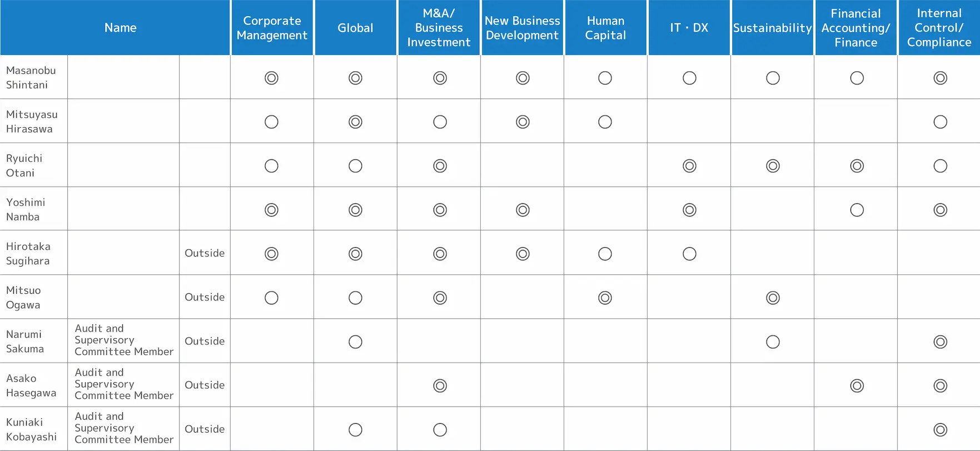Click the Name column header

click(x=120, y=28)
